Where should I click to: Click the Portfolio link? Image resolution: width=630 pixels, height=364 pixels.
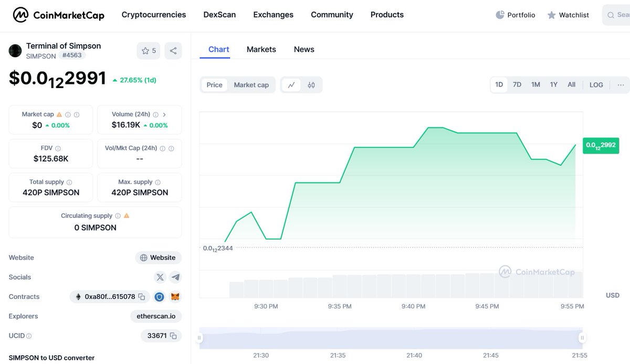point(516,15)
